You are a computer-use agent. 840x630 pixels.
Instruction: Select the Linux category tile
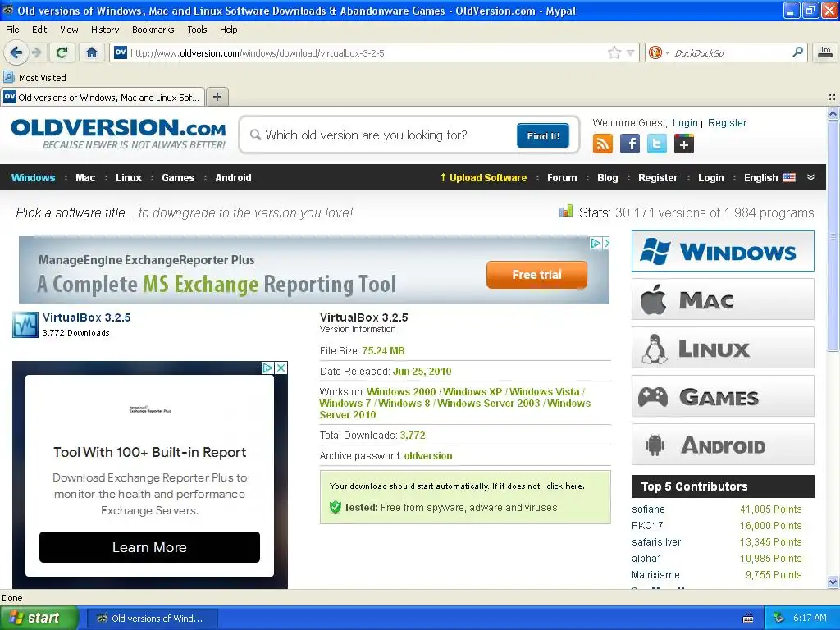click(x=723, y=348)
